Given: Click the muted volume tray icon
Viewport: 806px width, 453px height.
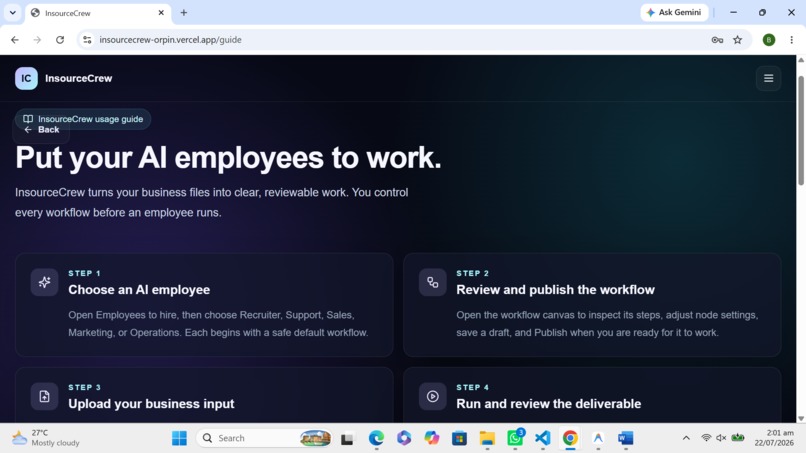Looking at the screenshot, I should [x=721, y=438].
